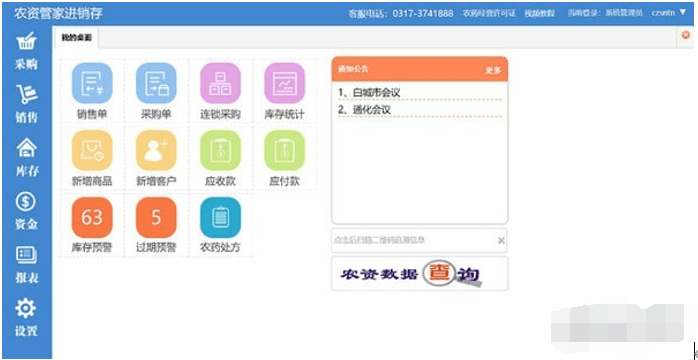Open the 销售 sales sidebar module
The width and height of the screenshot is (698, 360).
(x=26, y=104)
